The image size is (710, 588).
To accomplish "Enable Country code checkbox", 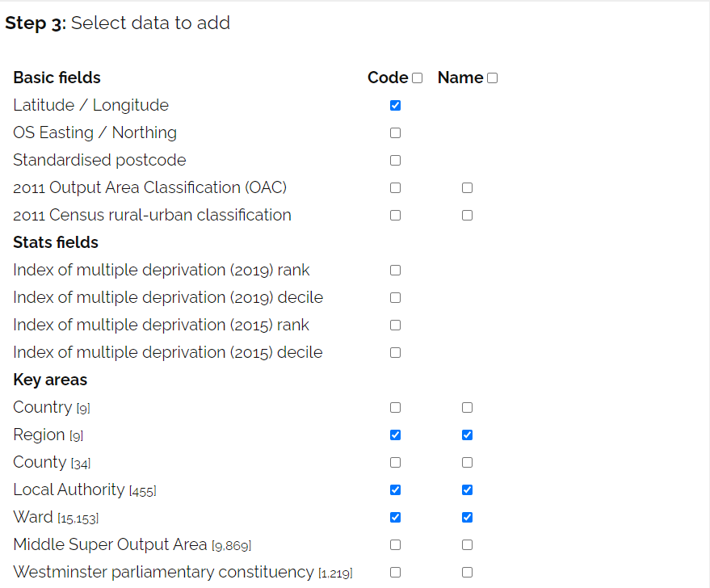I will tap(395, 408).
